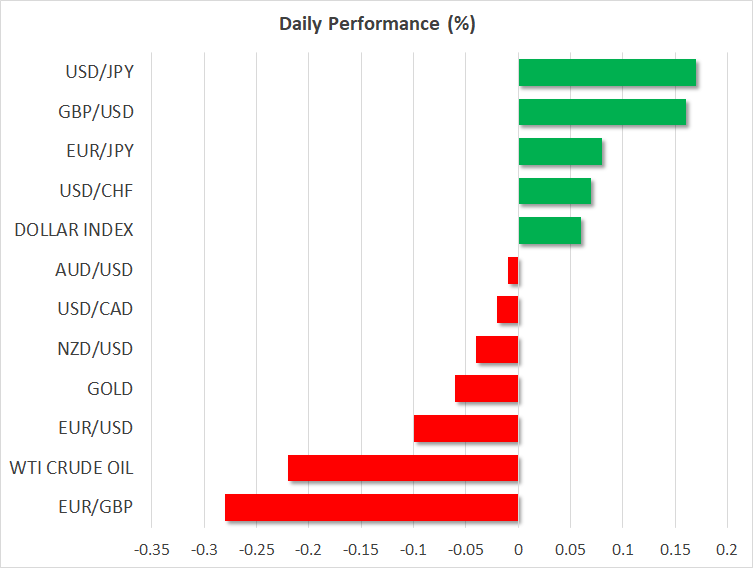The height and width of the screenshot is (568, 753).
Task: Click the USD/JPY axis label
Action: pos(100,72)
